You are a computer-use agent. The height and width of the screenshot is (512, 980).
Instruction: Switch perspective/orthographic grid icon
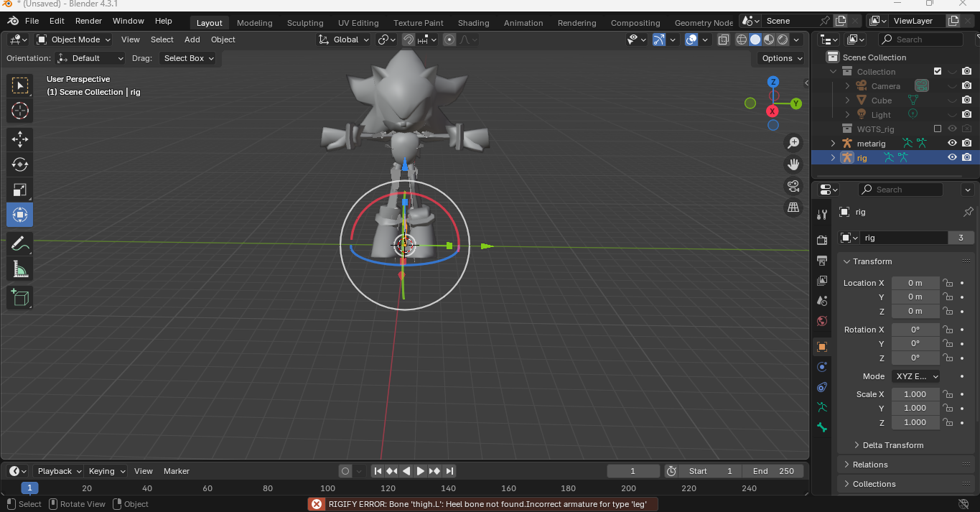click(x=793, y=208)
